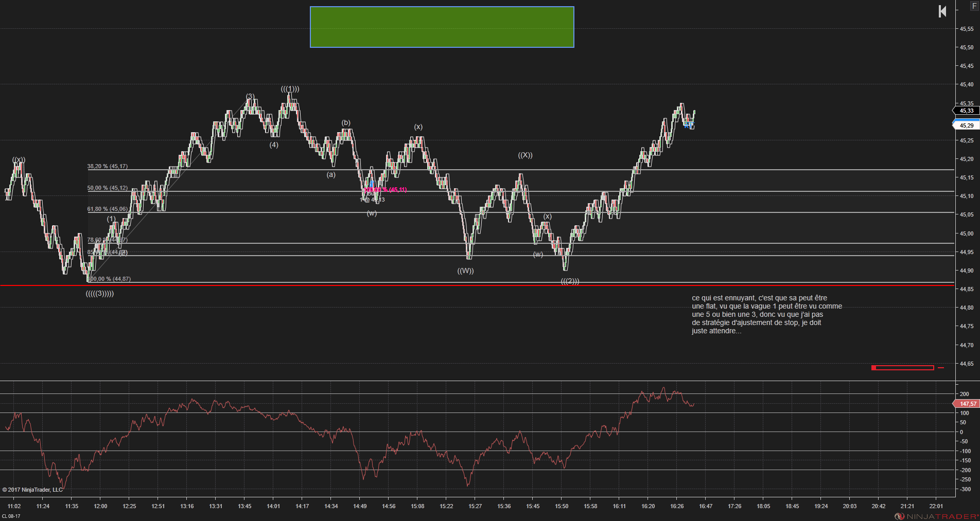Click the 22:01 time axis label
This screenshot has width=980, height=521.
tap(936, 506)
